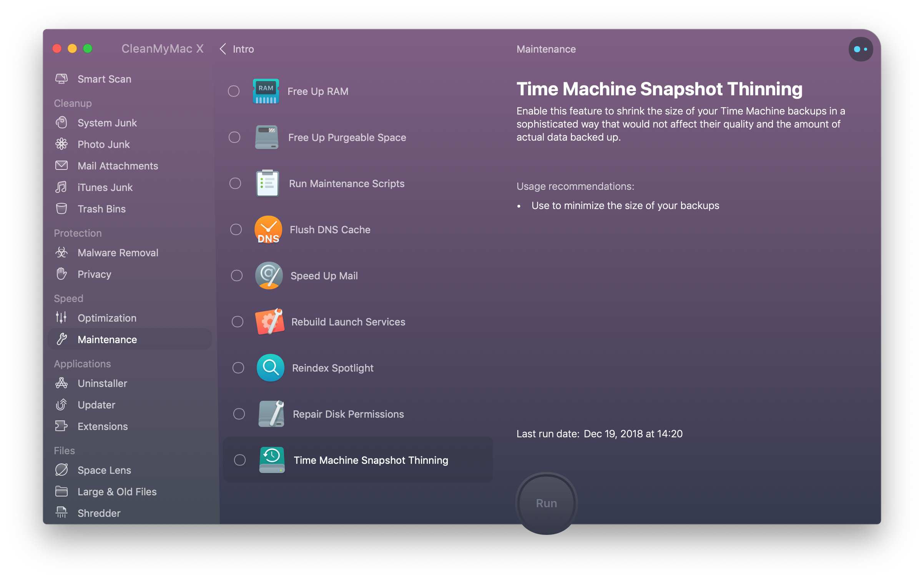
Task: Select the Free Up RAM radio button
Action: point(234,91)
